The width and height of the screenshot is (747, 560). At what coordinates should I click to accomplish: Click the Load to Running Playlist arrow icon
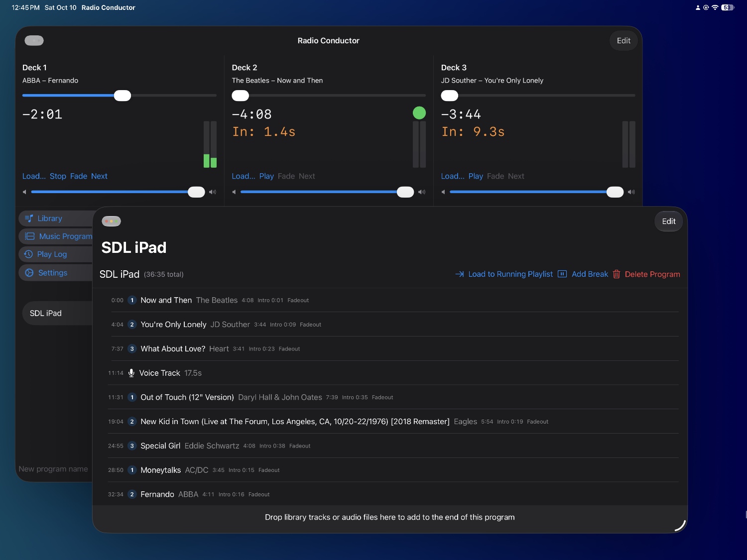[x=459, y=274]
